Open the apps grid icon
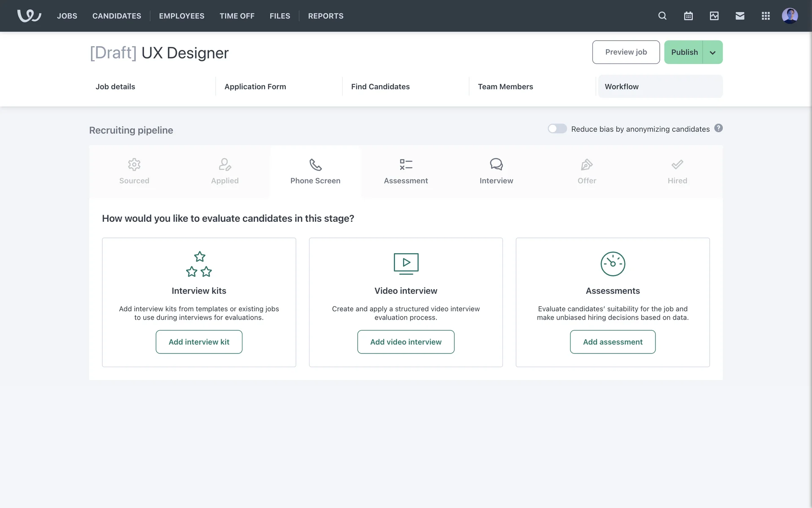 (765, 16)
